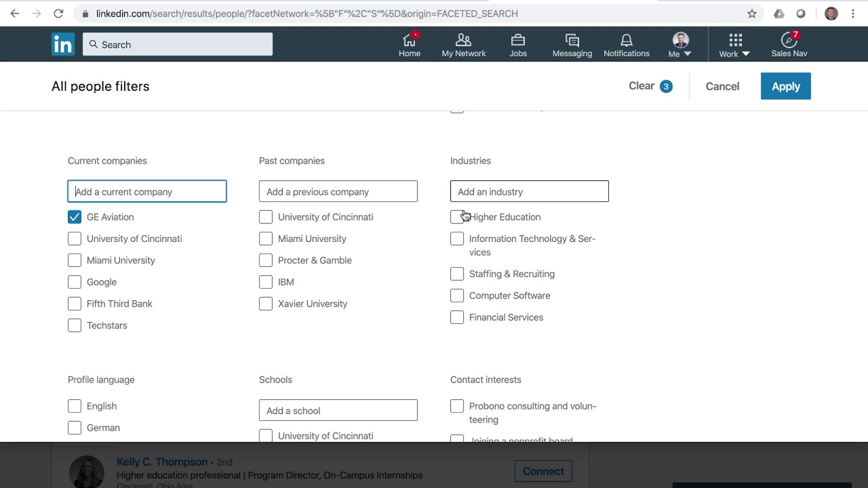Click the Google Drive extension icon
The image size is (868, 488).
(x=779, y=14)
